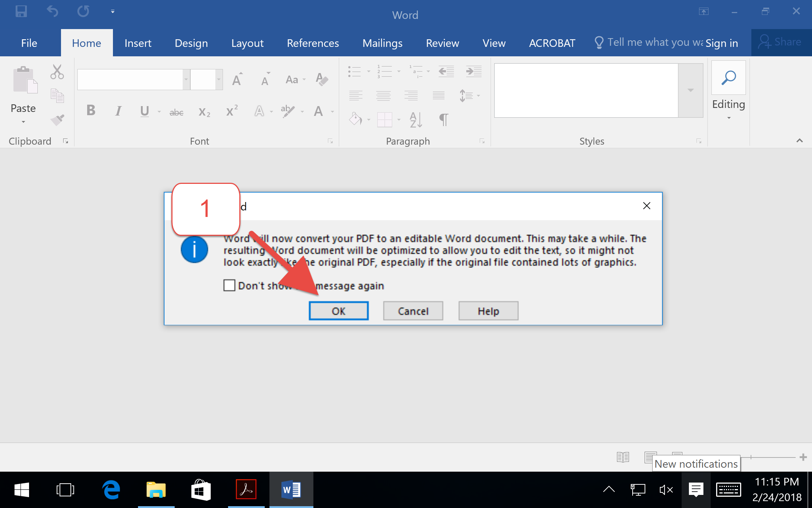Click the Shading paint bucket

click(x=356, y=119)
